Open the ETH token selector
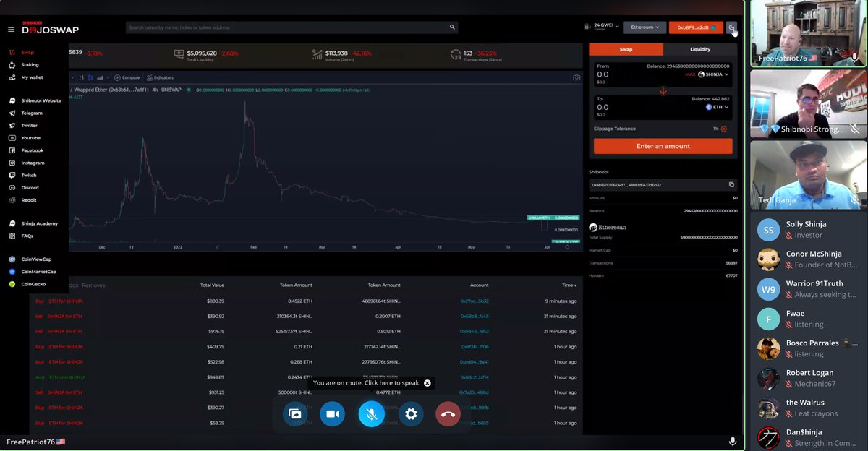The image size is (868, 451). [718, 107]
